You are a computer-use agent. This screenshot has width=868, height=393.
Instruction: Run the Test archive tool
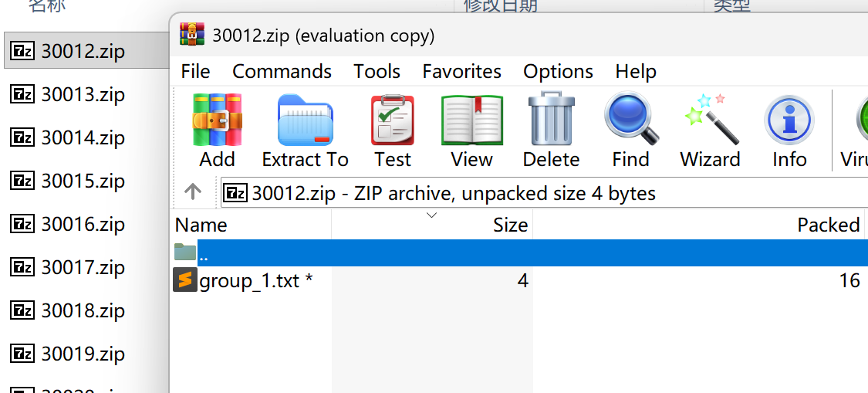coord(393,120)
